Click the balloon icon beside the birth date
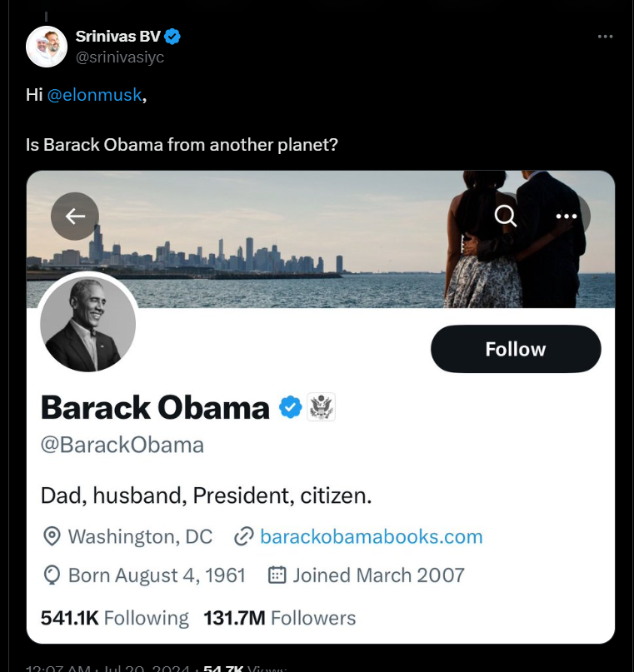Viewport: 634px width, 672px height. (52, 575)
